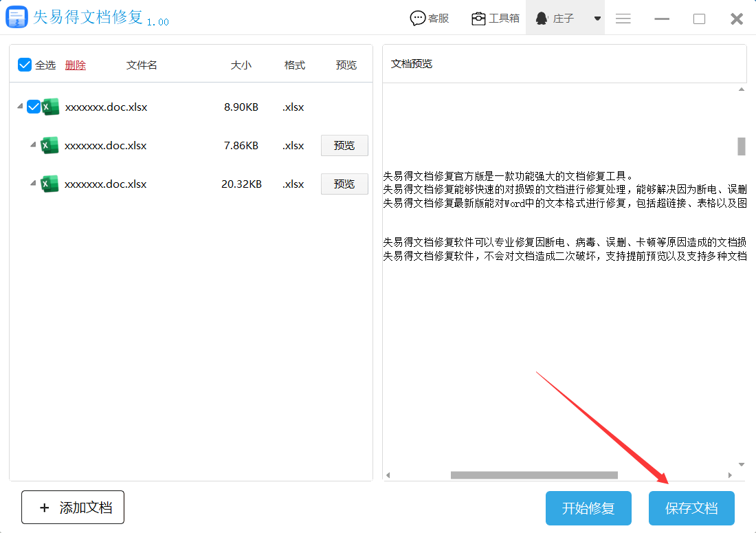Open the 工具箱 toolbox icon

[478, 19]
